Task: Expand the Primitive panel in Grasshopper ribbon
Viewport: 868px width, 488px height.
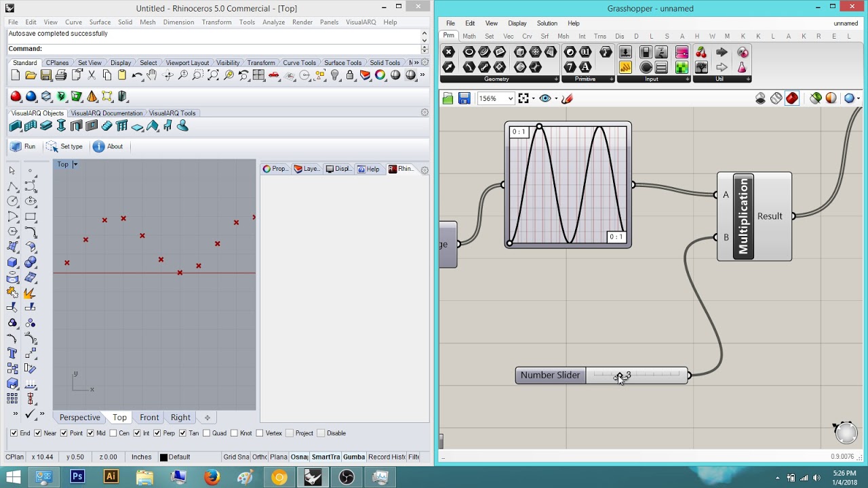Action: (611, 79)
